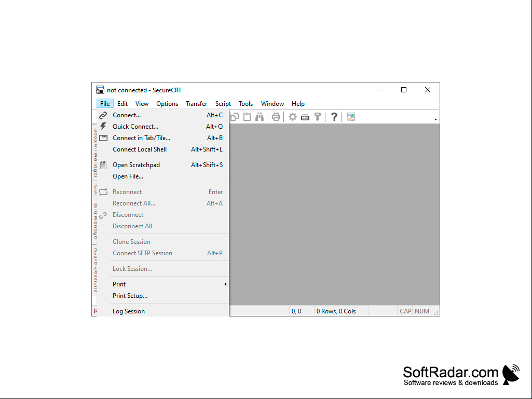Choose Open Scratchpad menu entry
532x399 pixels.
(x=163, y=165)
